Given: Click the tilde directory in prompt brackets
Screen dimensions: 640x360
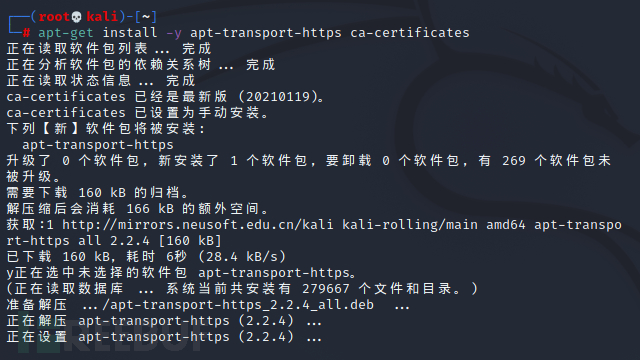Looking at the screenshot, I should pyautogui.click(x=146, y=17).
